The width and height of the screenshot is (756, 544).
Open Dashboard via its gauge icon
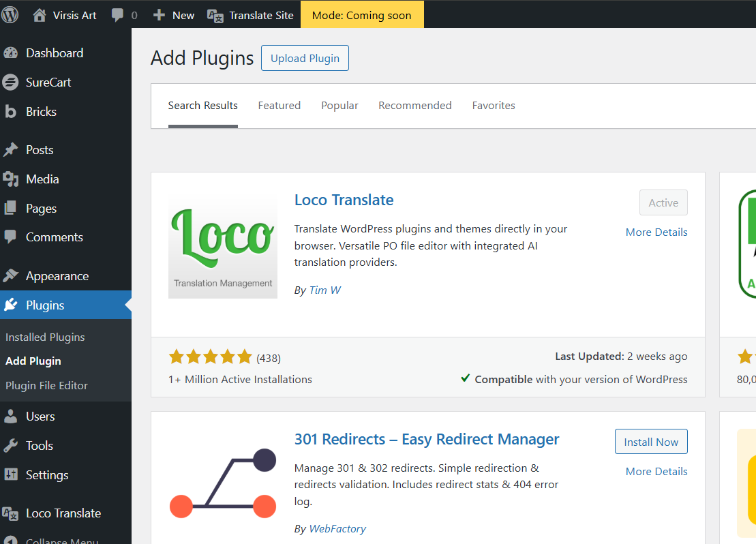[x=10, y=53]
